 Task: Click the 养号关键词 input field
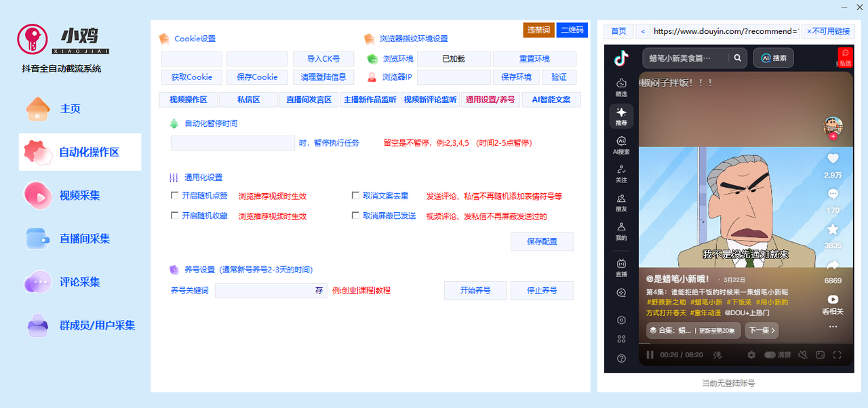click(x=264, y=291)
